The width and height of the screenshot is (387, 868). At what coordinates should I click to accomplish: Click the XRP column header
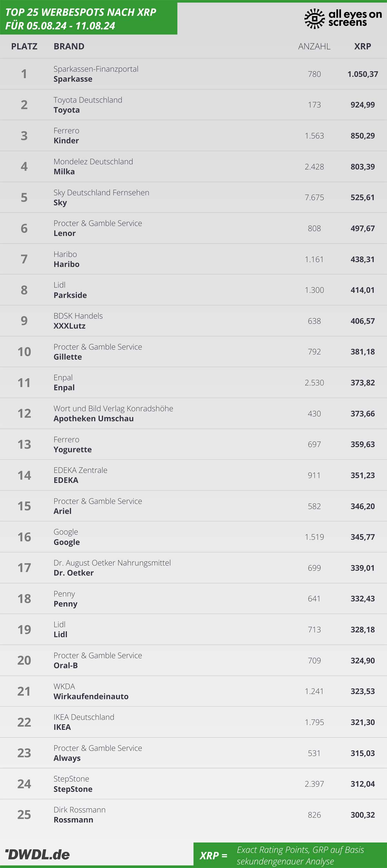pyautogui.click(x=362, y=46)
